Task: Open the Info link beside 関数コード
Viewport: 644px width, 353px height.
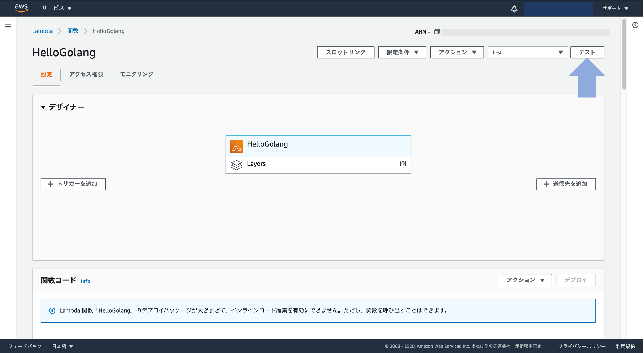Action: tap(85, 281)
